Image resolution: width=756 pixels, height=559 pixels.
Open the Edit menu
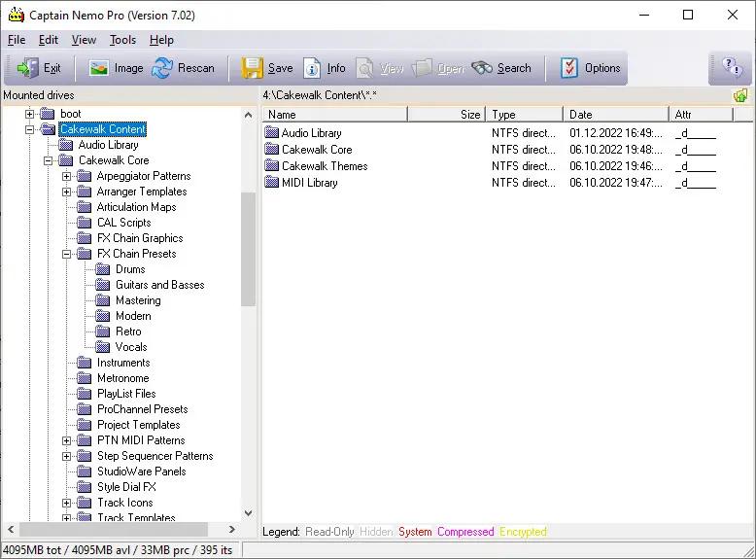click(49, 40)
